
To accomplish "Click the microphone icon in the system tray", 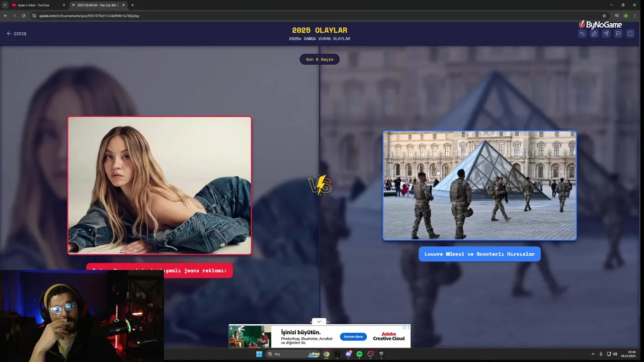I will point(601,354).
